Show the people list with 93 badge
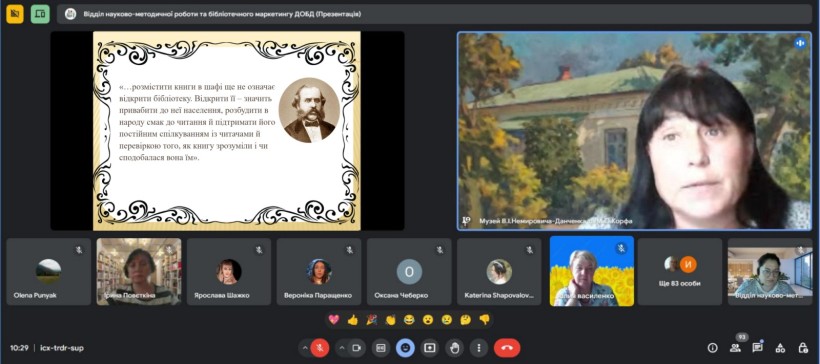 [x=736, y=348]
